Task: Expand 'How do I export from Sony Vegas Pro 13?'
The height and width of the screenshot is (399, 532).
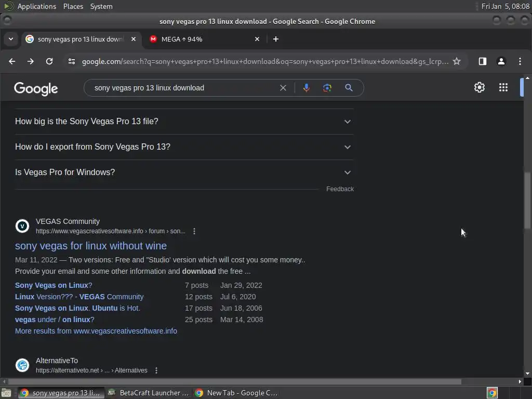Action: 184,147
